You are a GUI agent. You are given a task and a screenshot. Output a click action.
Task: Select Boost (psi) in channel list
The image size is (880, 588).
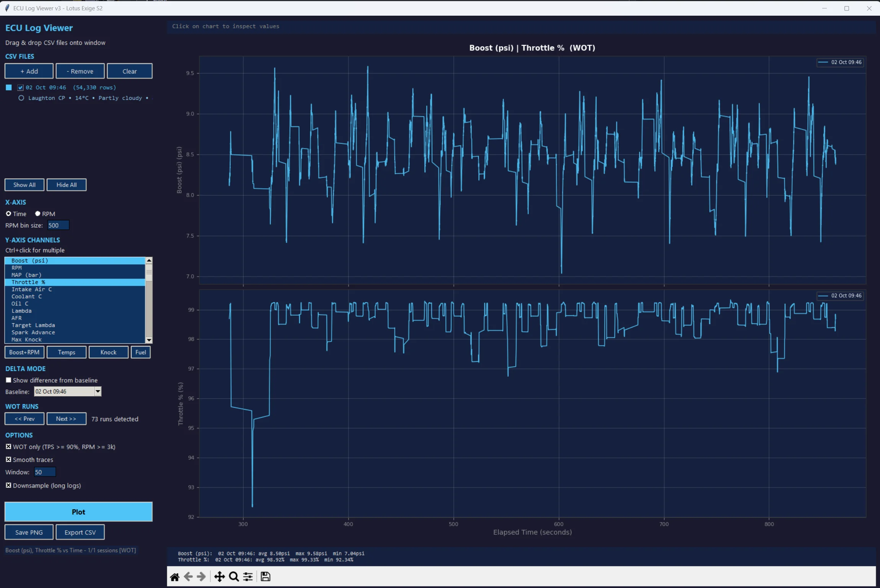coord(75,261)
